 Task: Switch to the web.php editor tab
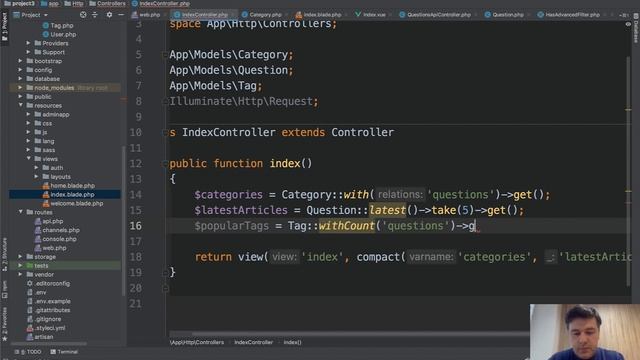146,15
